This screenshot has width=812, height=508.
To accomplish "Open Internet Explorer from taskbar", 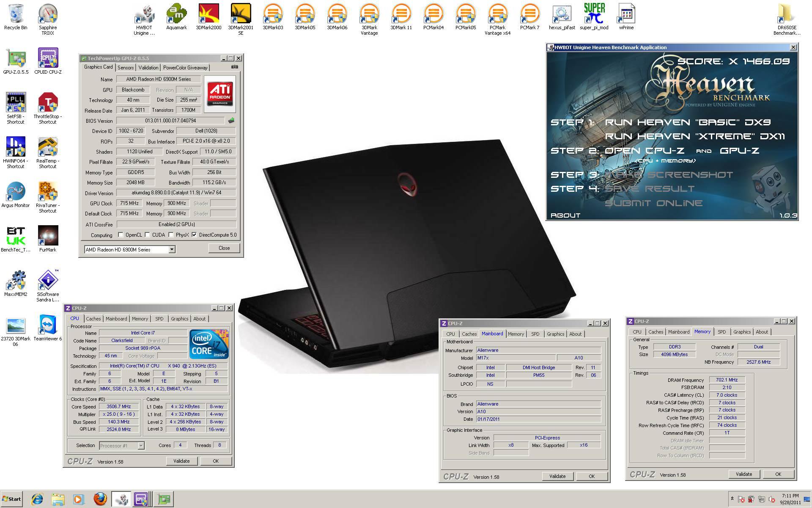I will tap(37, 500).
